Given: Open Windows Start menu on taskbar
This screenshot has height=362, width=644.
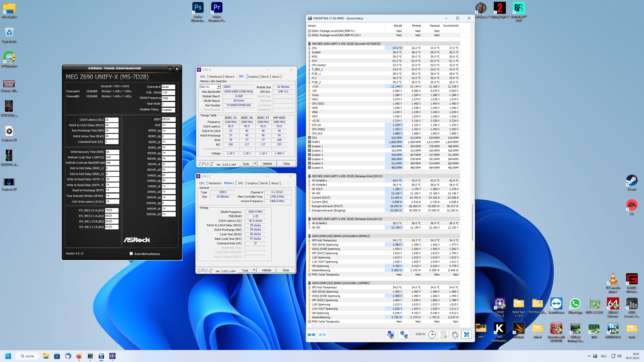Looking at the screenshot, I should [x=8, y=356].
